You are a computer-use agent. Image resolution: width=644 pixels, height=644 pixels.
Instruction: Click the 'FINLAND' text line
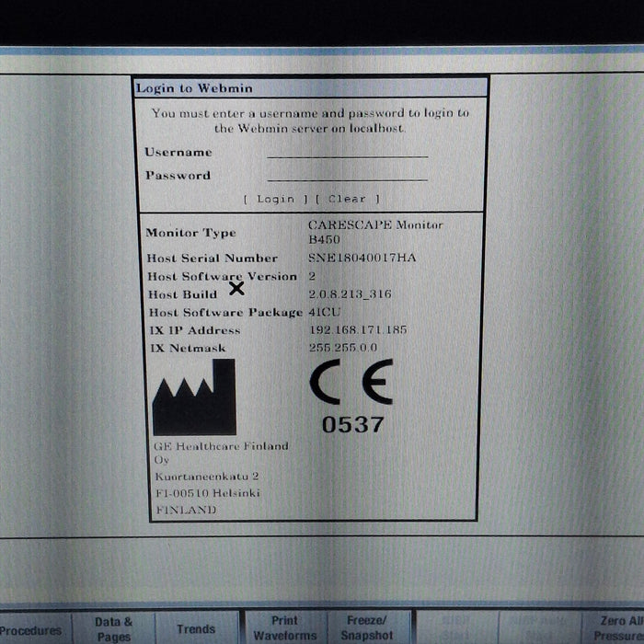pos(186,510)
